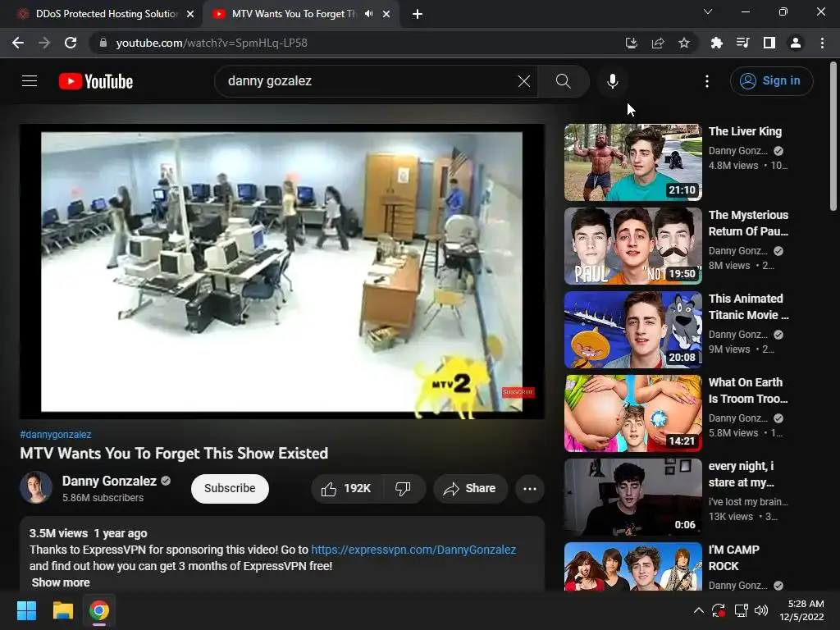Viewport: 840px width, 630px height.
Task: Click sync status icon in system tray
Action: [719, 610]
